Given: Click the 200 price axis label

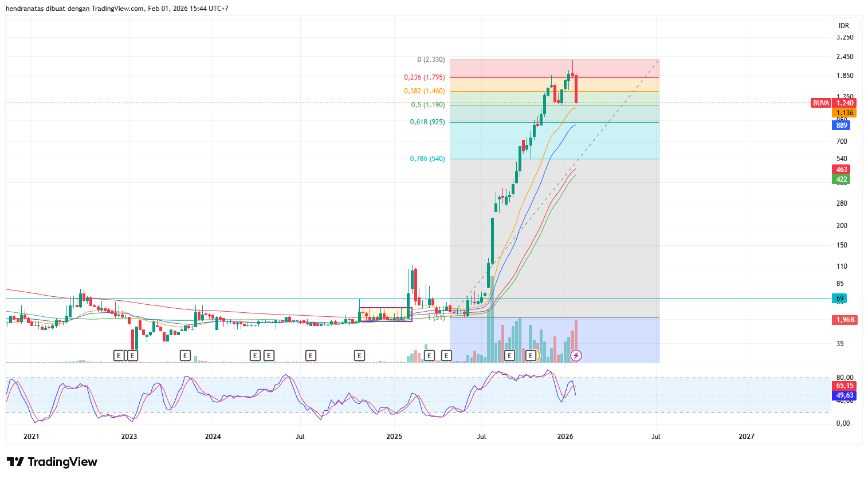Looking at the screenshot, I should 842,226.
